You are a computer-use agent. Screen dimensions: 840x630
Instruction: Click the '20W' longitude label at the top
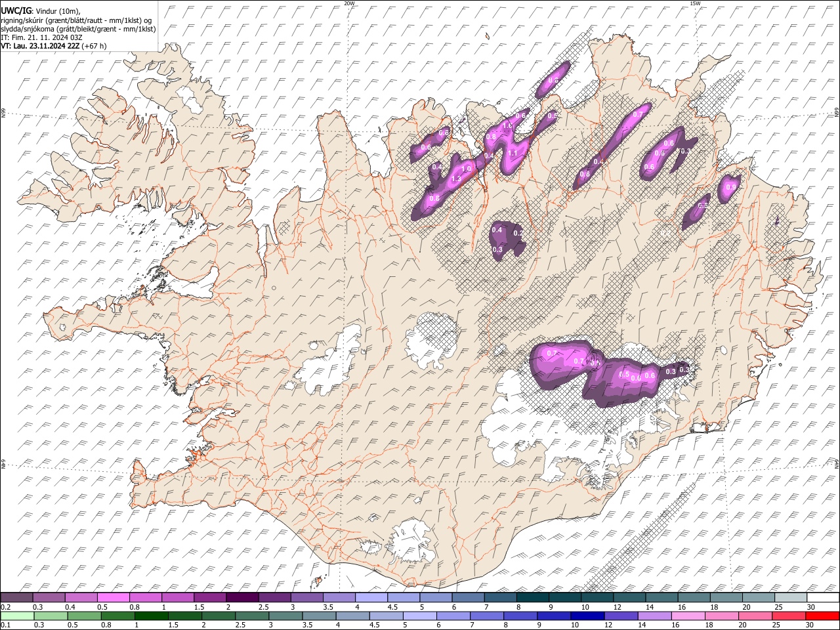pos(349,3)
